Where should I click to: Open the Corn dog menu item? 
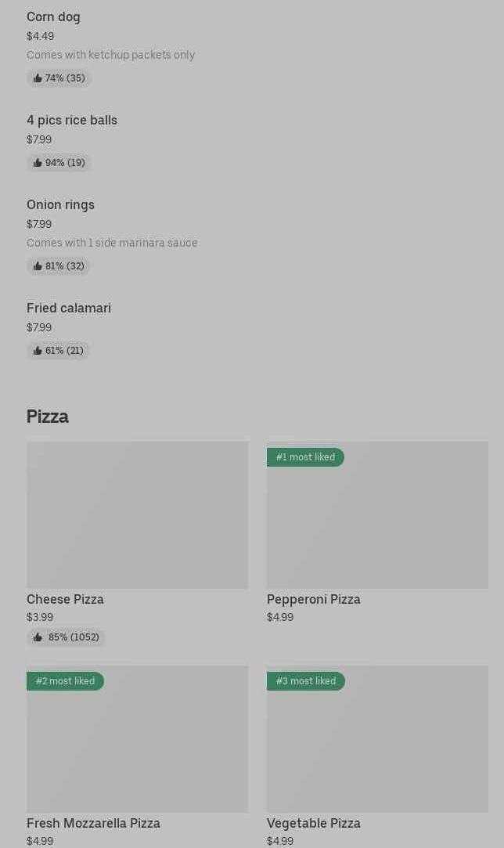(53, 16)
